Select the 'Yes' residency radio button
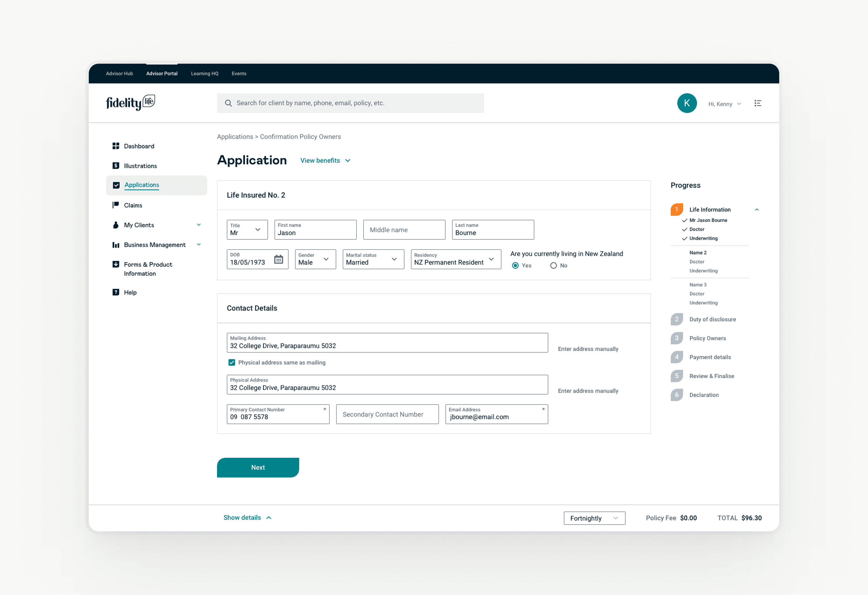The image size is (868, 595). tap(516, 265)
